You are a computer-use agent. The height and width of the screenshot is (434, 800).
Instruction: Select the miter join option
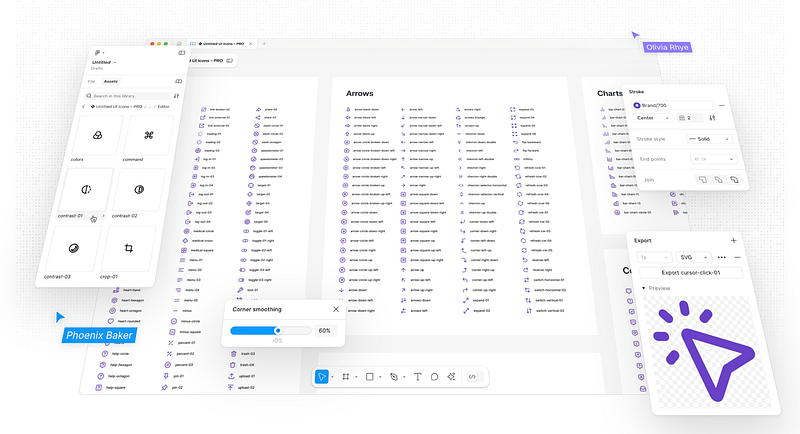(703, 180)
